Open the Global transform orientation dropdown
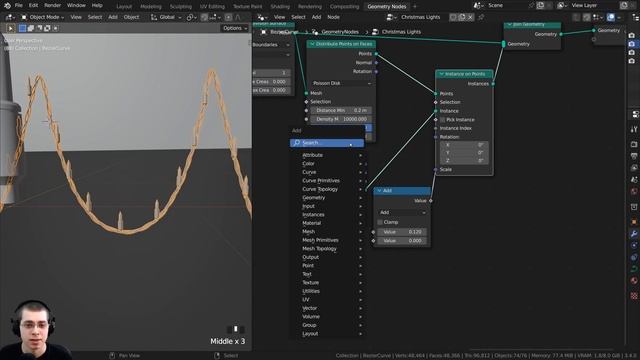Screen dimensions: 640x360 click(x=167, y=17)
